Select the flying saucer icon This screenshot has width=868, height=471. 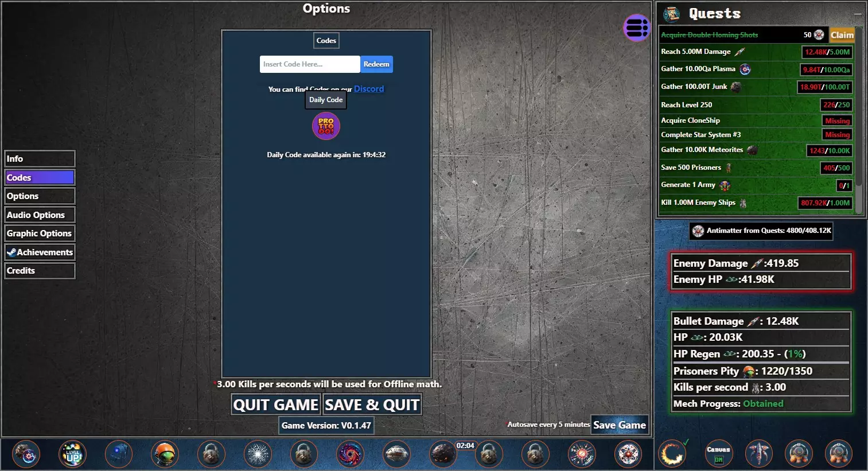tap(396, 454)
